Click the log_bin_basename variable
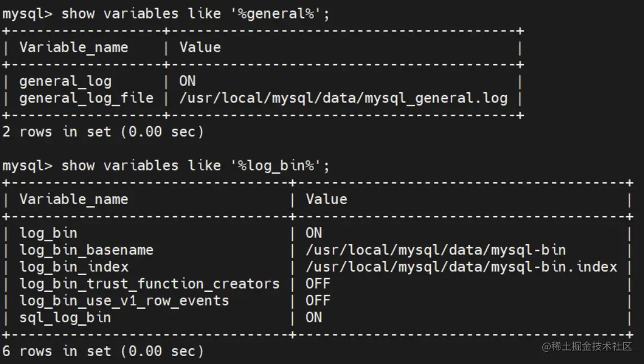 pos(86,250)
